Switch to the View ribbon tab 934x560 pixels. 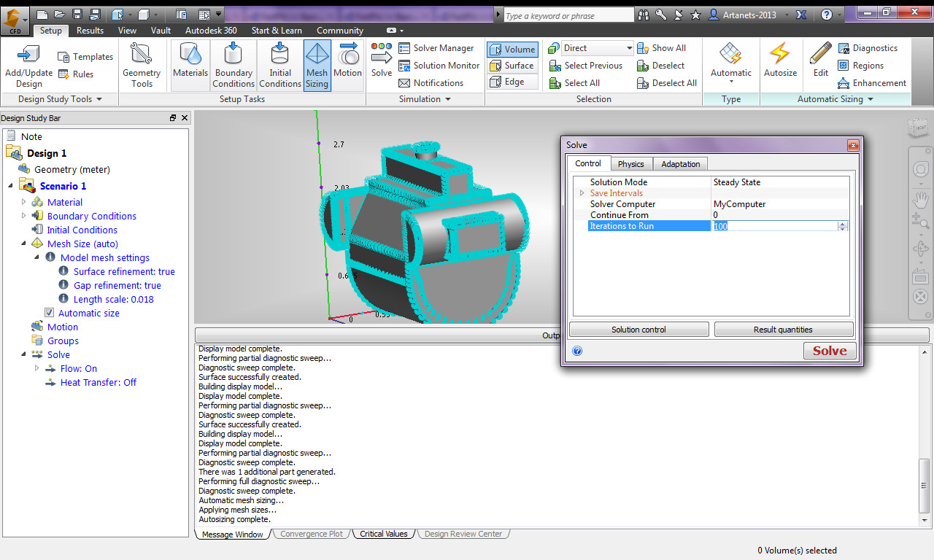(127, 31)
